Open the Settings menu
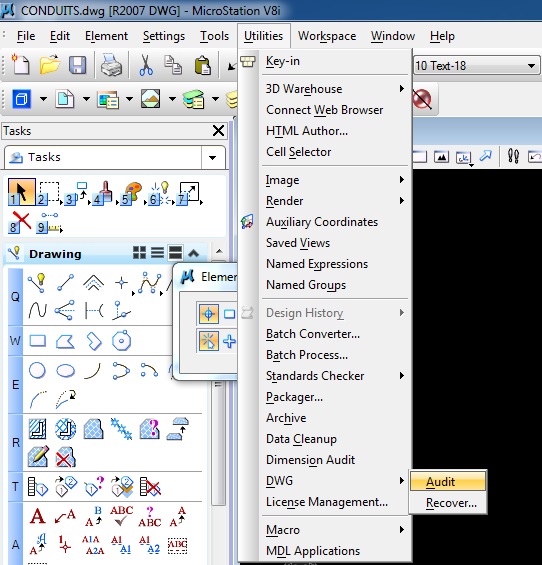The width and height of the screenshot is (542, 565). pos(164,36)
